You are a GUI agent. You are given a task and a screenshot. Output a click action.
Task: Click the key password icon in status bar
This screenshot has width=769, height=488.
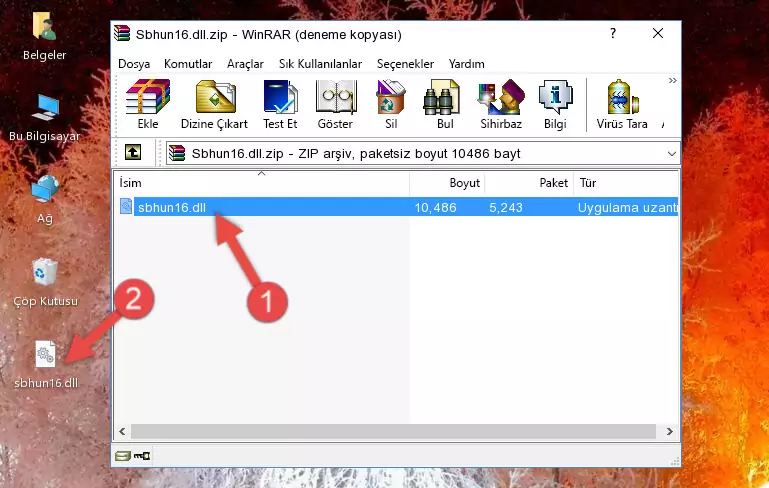142,456
